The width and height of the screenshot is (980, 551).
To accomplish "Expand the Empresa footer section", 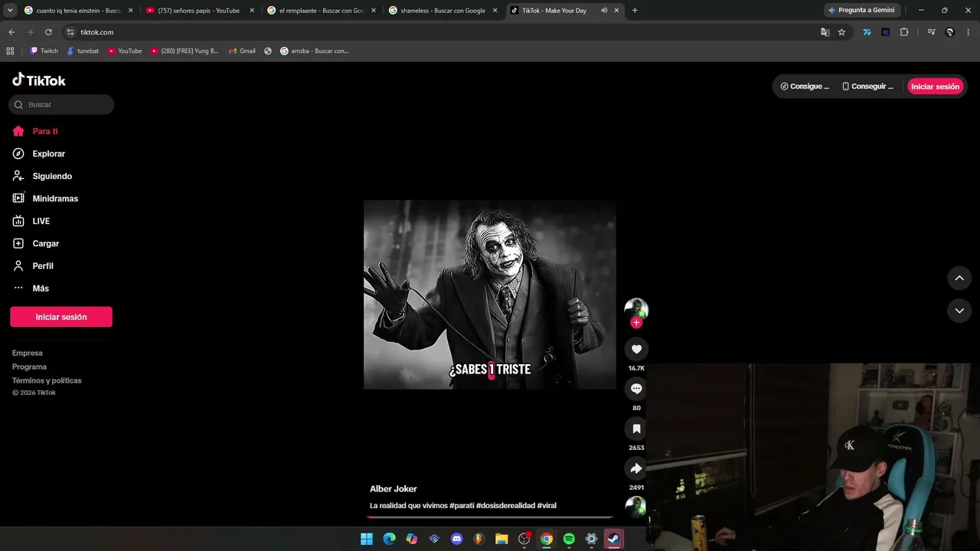I will 28,353.
